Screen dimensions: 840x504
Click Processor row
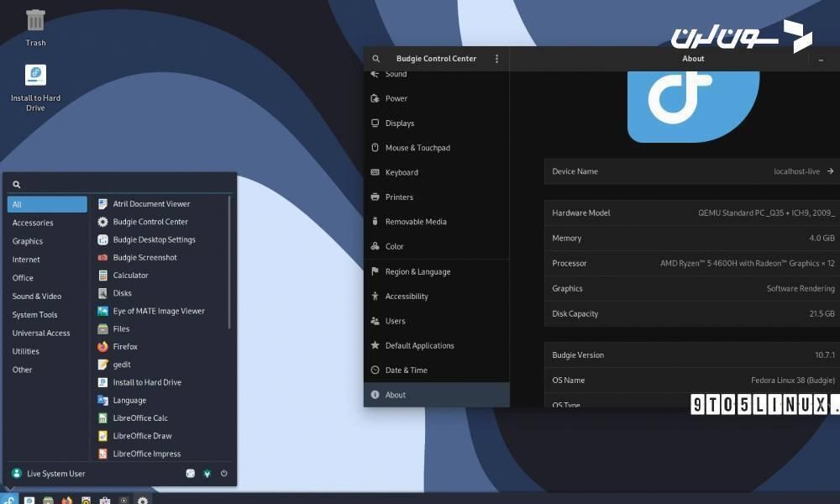692,263
